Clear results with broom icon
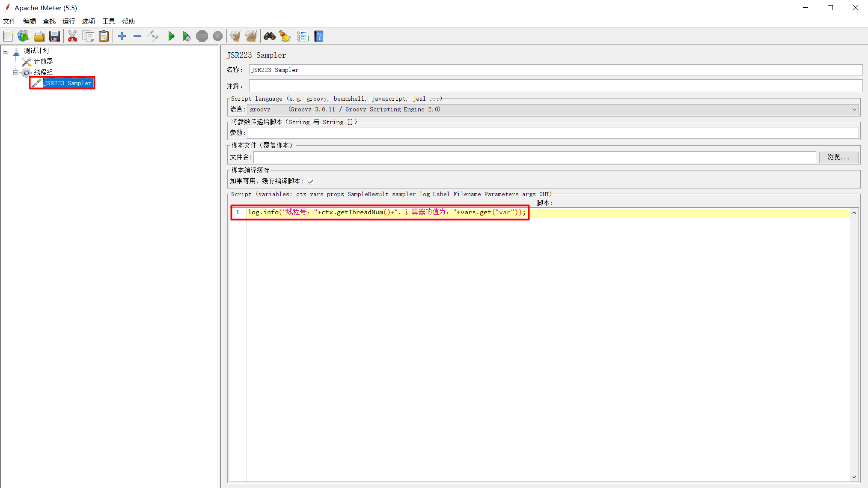This screenshot has width=868, height=488. click(285, 36)
